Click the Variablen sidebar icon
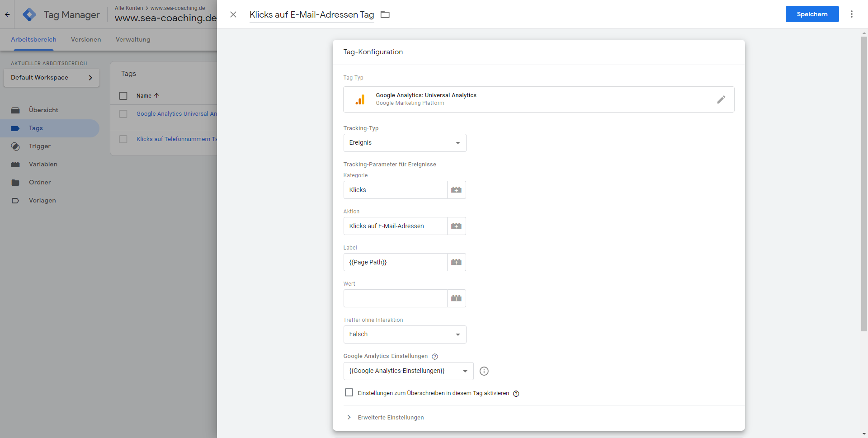868x438 pixels. tap(15, 165)
